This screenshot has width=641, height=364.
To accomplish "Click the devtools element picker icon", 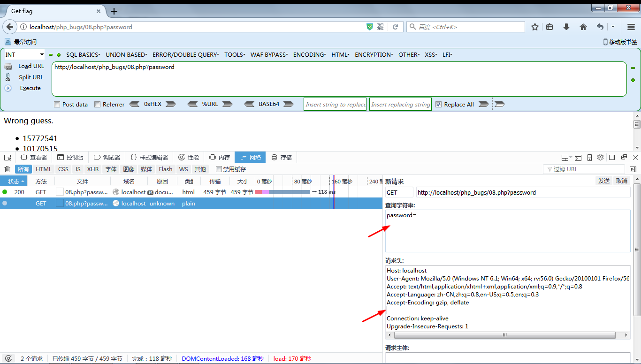I will pos(8,157).
